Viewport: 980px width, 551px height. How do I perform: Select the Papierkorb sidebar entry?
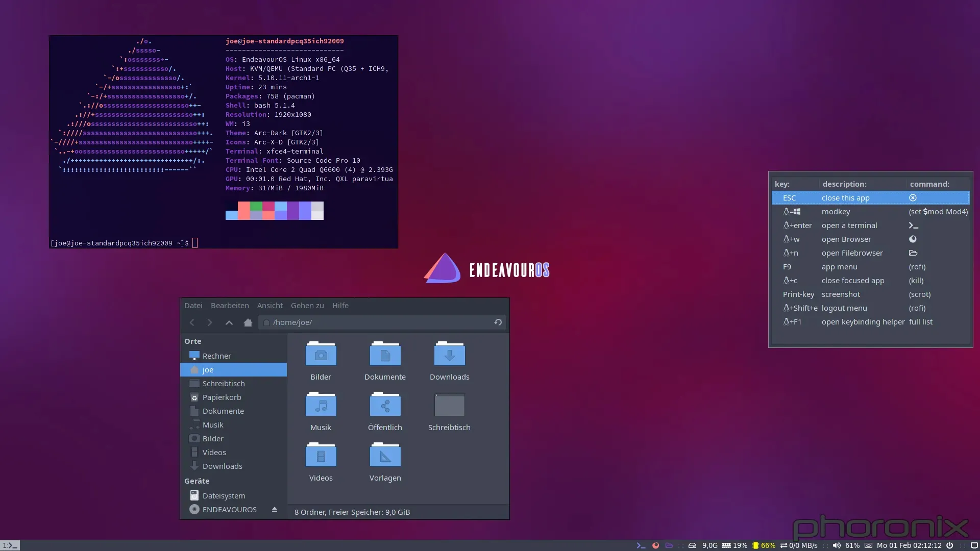click(x=222, y=397)
